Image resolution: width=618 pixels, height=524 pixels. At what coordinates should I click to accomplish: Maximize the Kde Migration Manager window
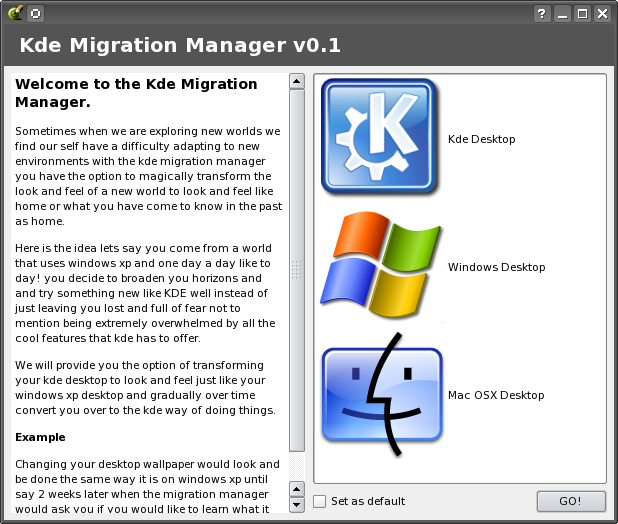pos(583,14)
